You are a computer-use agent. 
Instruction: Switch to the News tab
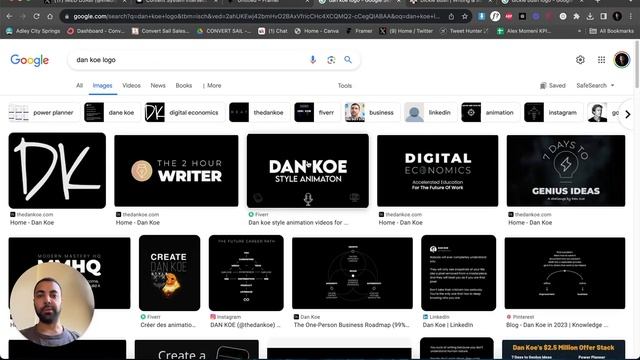pyautogui.click(x=158, y=85)
